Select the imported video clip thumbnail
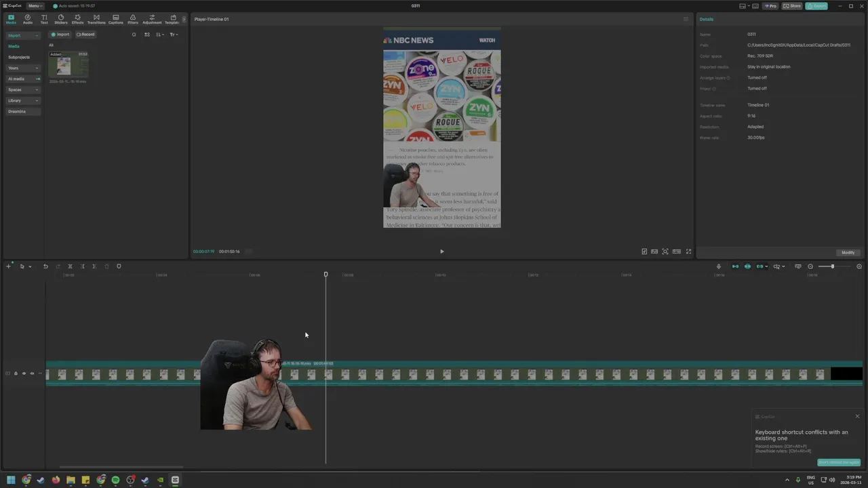This screenshot has width=868, height=488. [x=68, y=64]
